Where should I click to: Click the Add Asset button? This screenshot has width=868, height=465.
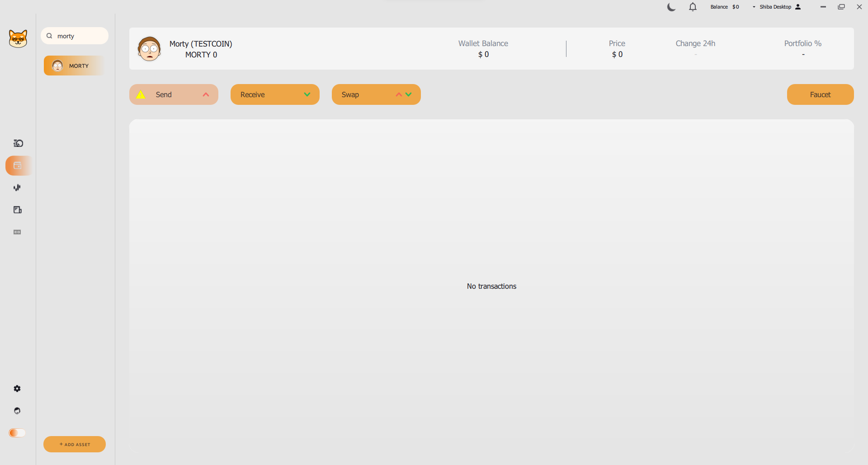point(75,444)
